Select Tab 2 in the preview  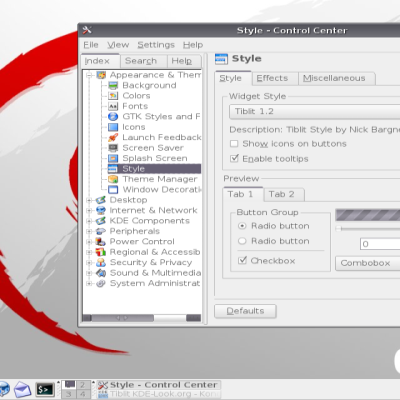[x=284, y=195]
